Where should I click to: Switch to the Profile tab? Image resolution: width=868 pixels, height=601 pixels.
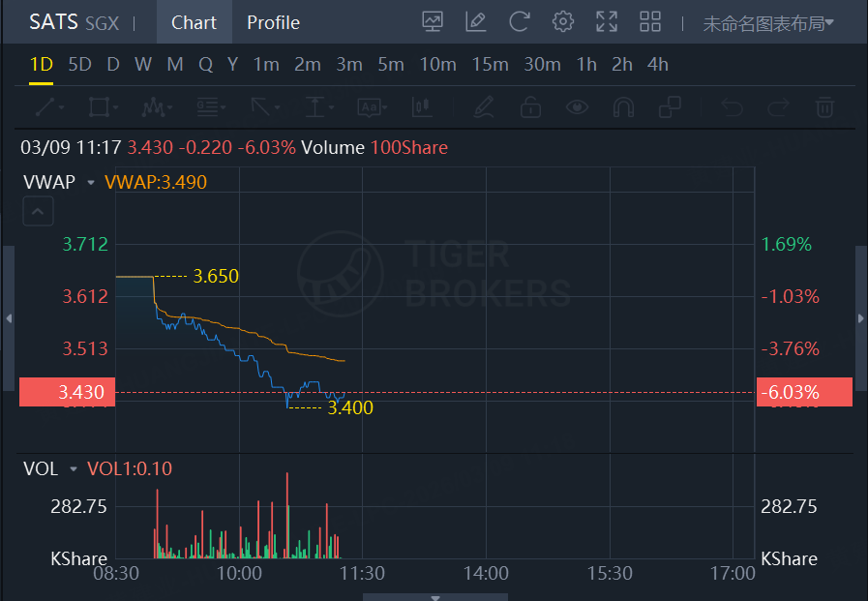(x=273, y=22)
